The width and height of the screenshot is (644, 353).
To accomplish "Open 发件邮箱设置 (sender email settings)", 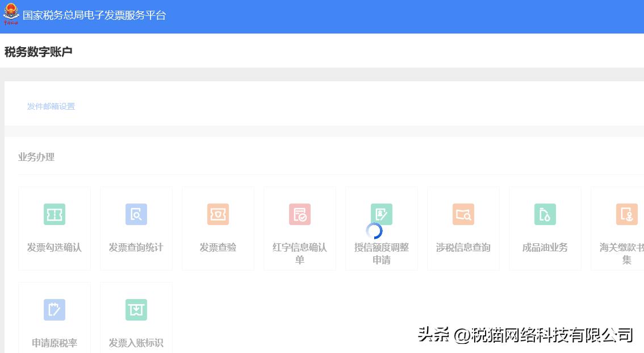I will pyautogui.click(x=51, y=106).
